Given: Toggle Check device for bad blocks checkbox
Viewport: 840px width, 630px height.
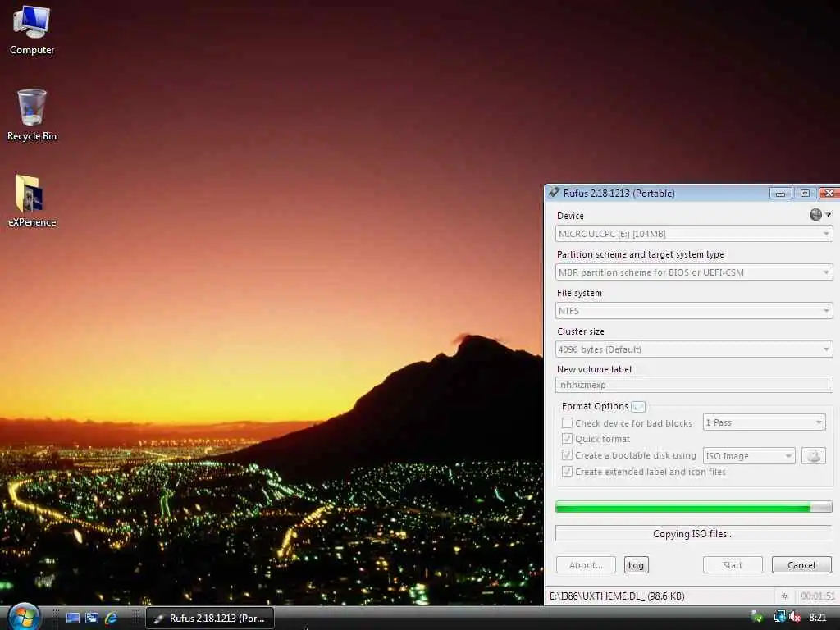Looking at the screenshot, I should [x=567, y=422].
